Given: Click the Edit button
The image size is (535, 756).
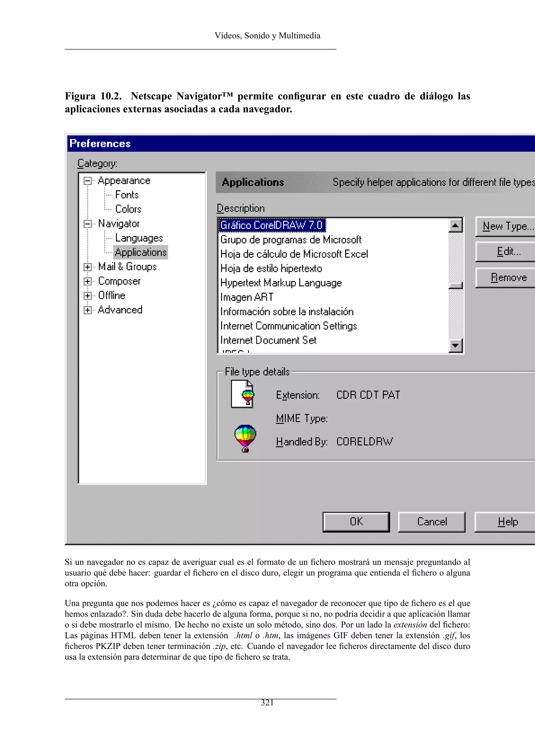Looking at the screenshot, I should click(x=506, y=252).
